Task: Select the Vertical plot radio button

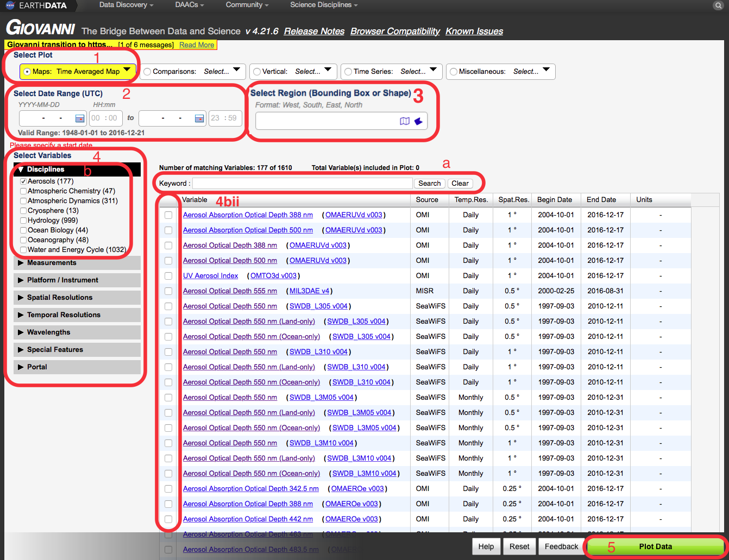Action: [257, 72]
